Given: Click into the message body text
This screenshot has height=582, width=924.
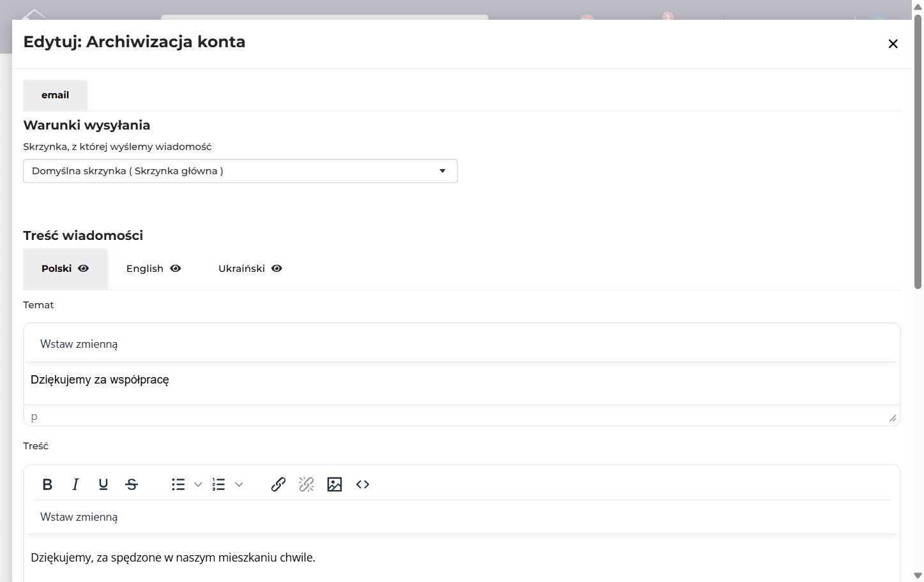Looking at the screenshot, I should click(173, 558).
